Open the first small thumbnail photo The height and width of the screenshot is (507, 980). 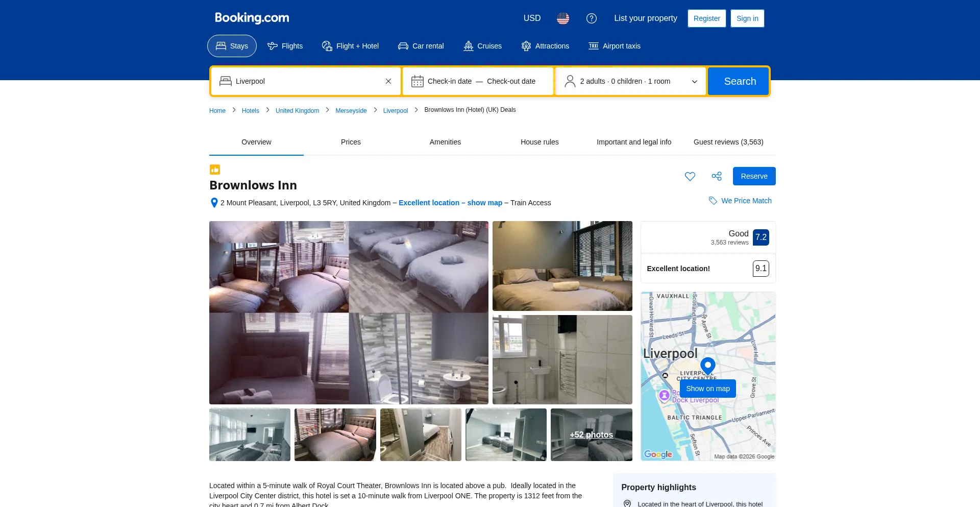coord(250,434)
